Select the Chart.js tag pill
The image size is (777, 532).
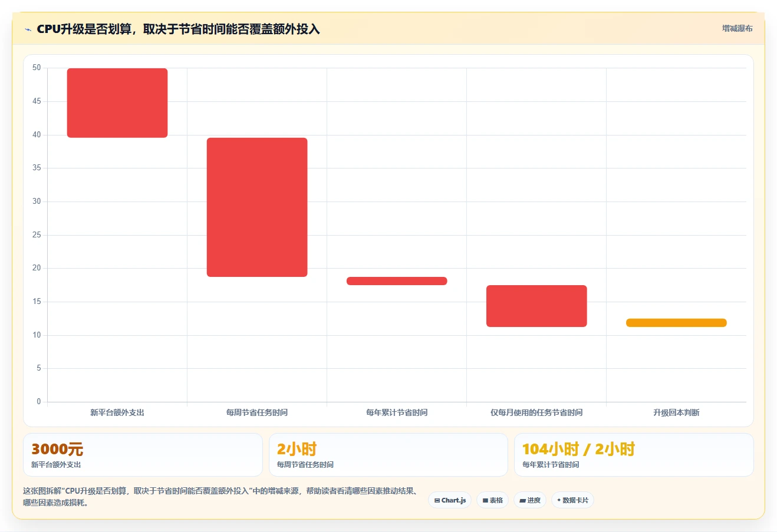point(450,500)
